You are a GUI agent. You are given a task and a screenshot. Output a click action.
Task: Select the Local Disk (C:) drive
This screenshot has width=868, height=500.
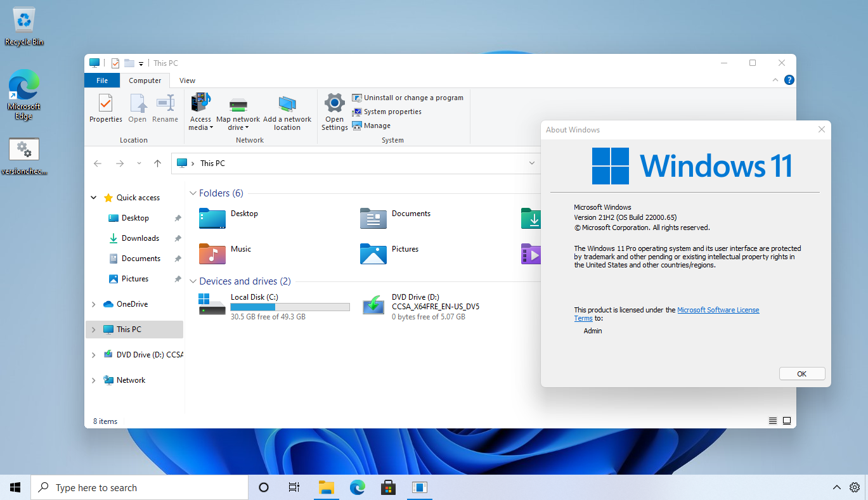(x=274, y=307)
